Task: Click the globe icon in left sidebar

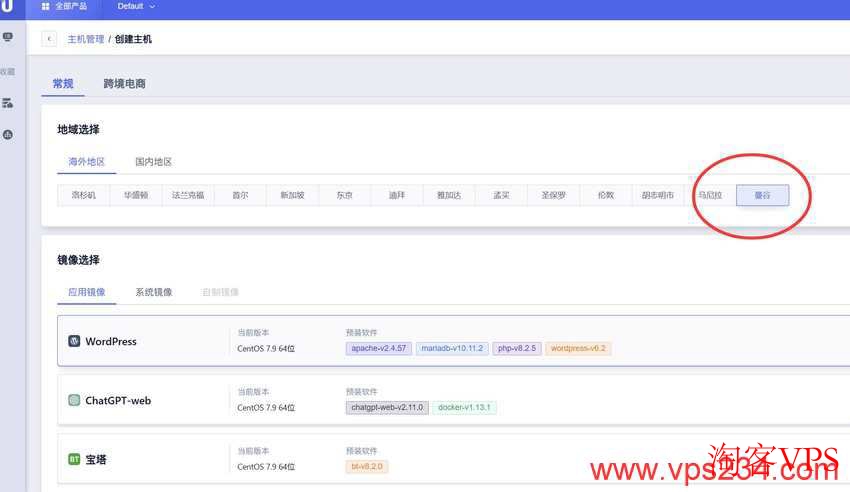Action: pos(8,134)
